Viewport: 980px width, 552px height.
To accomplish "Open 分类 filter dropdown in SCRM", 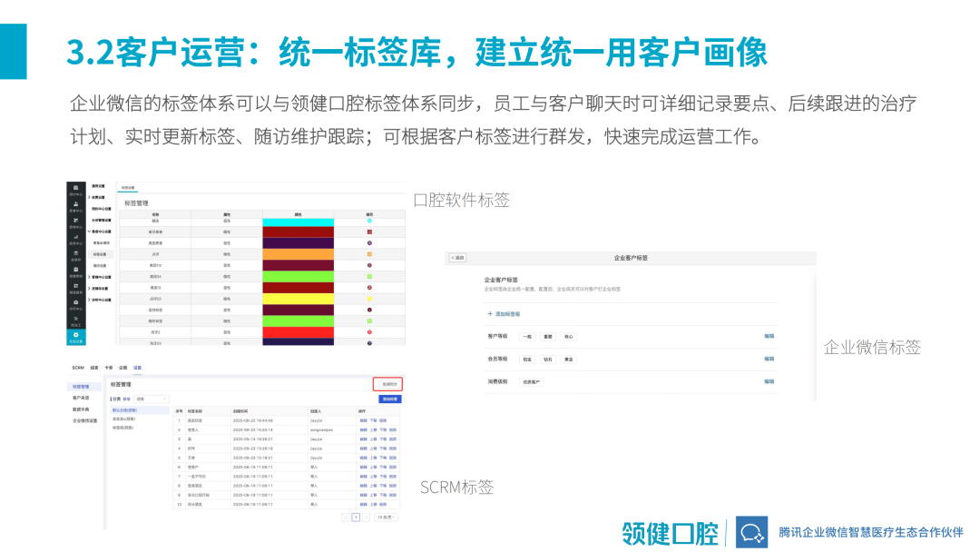I will coord(152,399).
